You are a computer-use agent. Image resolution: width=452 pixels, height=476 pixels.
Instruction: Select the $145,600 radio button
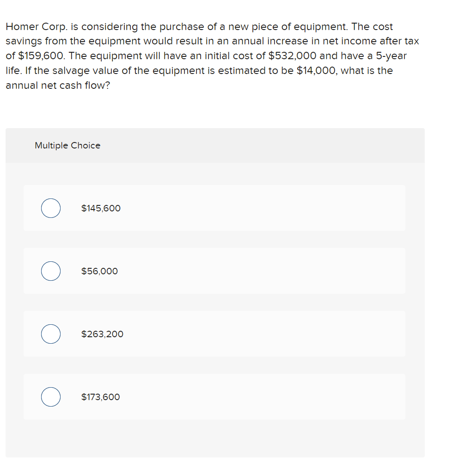point(50,208)
